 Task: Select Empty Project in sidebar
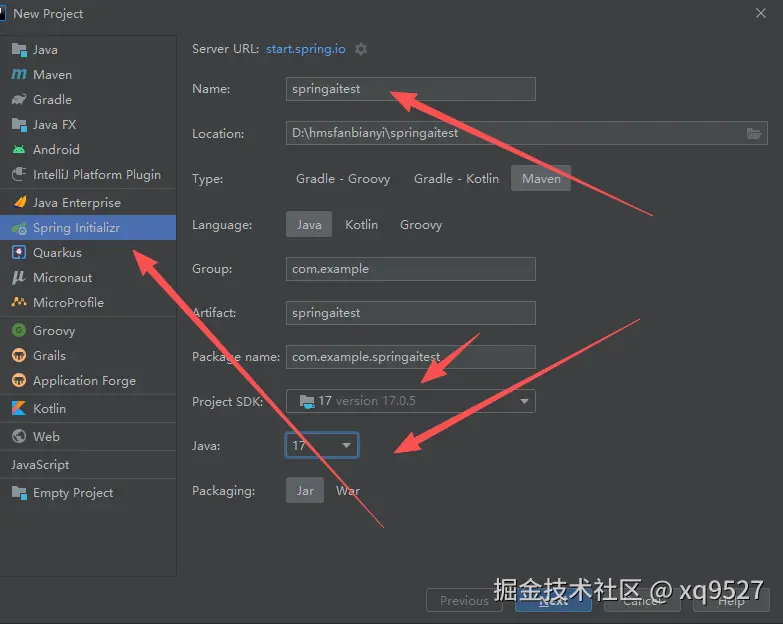tap(88, 493)
